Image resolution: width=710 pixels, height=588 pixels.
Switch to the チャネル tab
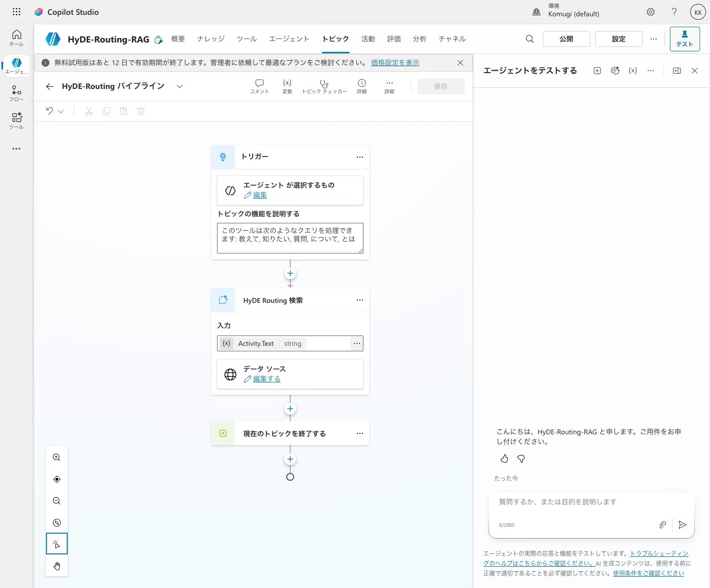coord(452,39)
